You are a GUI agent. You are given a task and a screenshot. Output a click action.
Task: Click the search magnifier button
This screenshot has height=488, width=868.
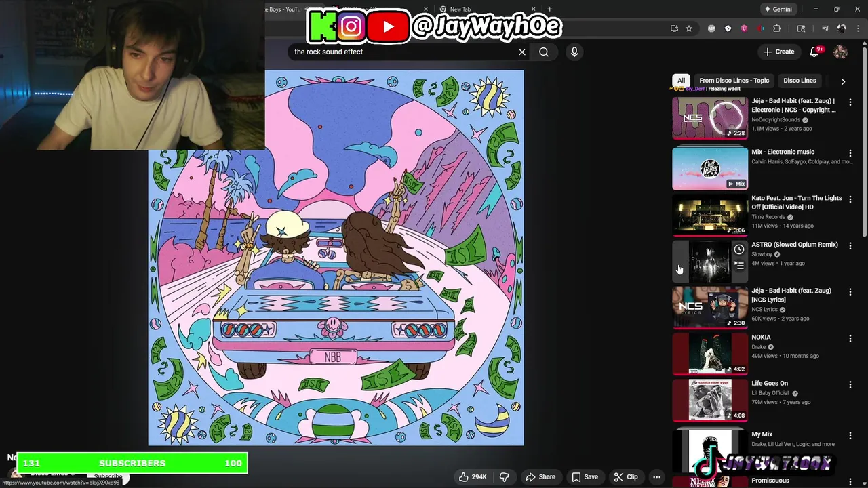click(544, 52)
